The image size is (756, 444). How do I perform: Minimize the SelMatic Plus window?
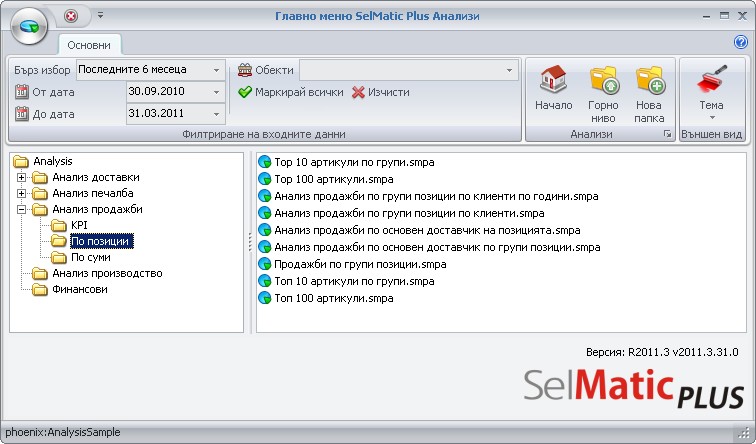click(706, 16)
